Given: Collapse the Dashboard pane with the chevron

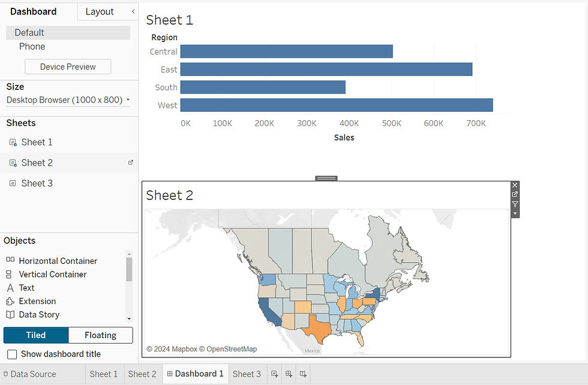Looking at the screenshot, I should (x=133, y=11).
